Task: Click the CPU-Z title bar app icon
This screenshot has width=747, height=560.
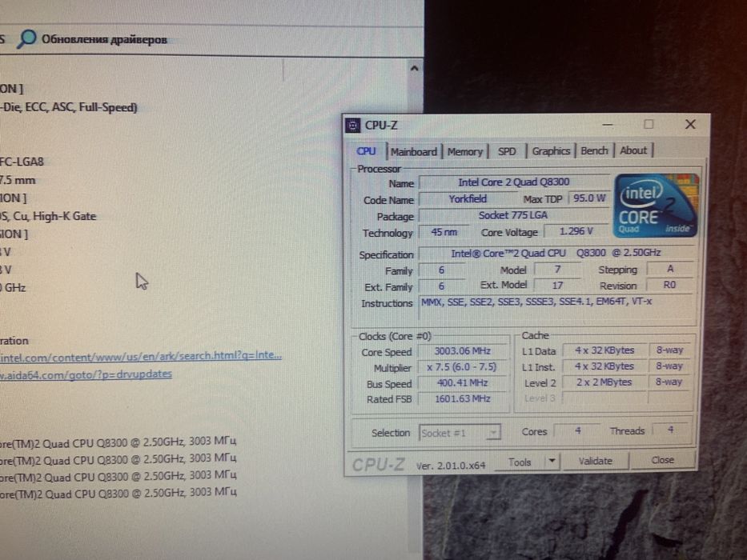Action: pyautogui.click(x=352, y=126)
